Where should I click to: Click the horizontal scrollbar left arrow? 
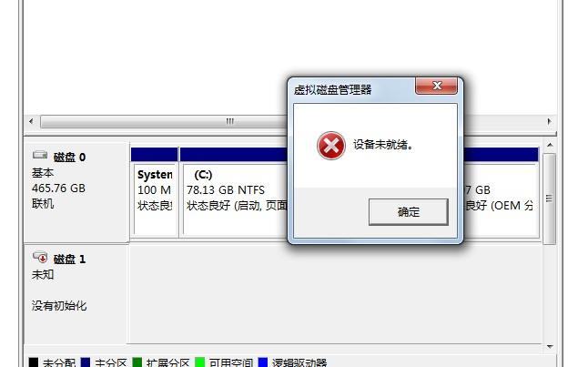point(31,121)
